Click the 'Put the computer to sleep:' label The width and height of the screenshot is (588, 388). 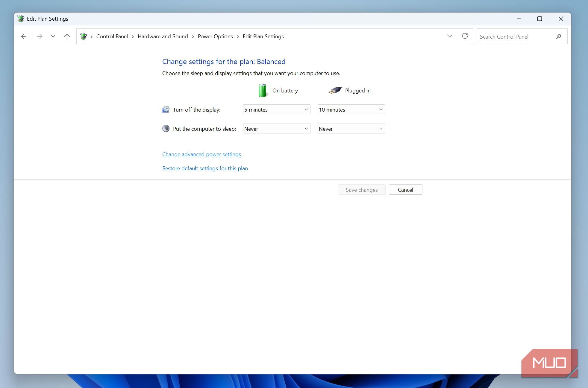pos(204,129)
